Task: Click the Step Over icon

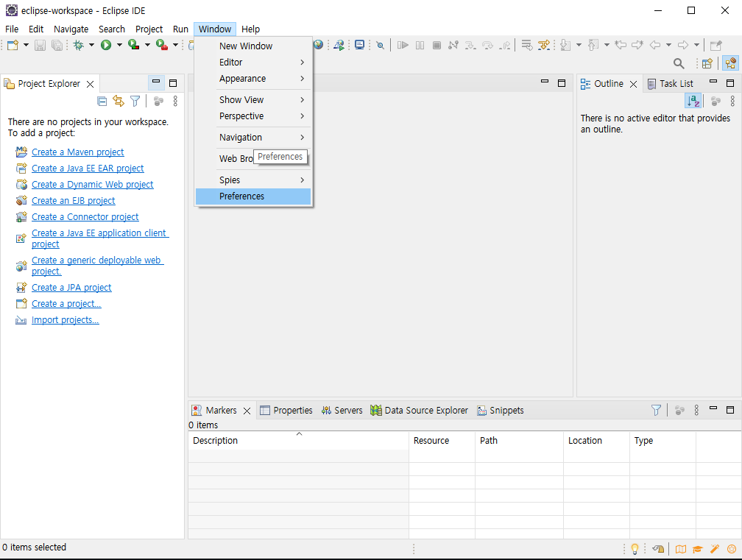Action: tap(487, 45)
